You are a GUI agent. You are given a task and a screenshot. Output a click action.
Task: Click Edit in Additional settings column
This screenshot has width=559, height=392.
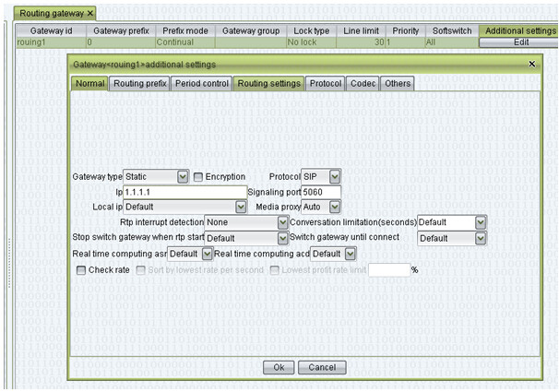[519, 42]
